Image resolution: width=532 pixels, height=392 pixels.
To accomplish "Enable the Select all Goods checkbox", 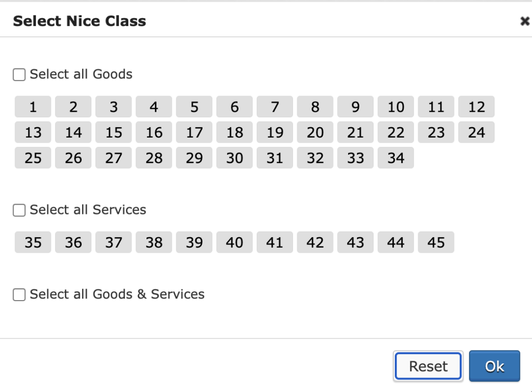I will point(19,74).
